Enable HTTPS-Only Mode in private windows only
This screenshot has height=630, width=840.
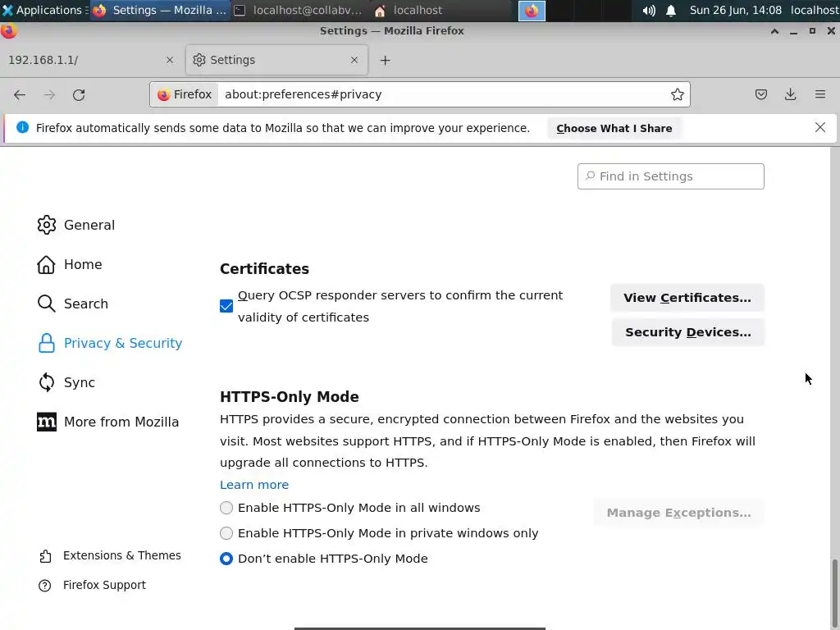point(226,533)
